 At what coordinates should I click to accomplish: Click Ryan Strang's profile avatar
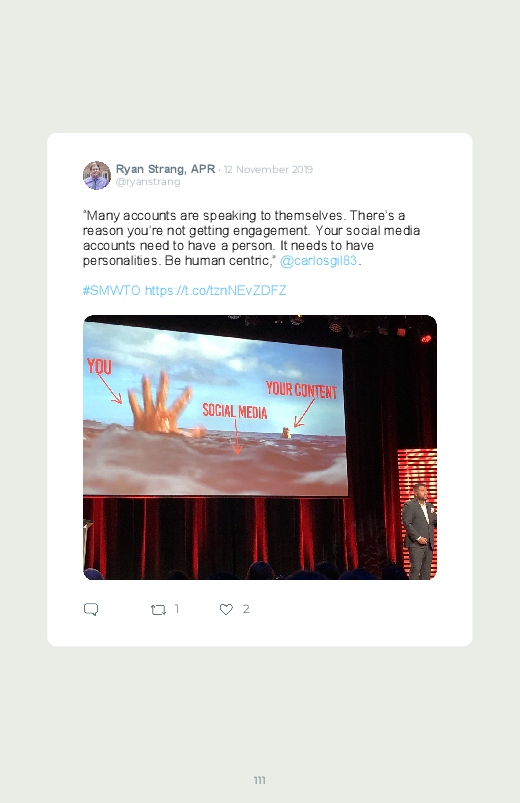click(97, 175)
